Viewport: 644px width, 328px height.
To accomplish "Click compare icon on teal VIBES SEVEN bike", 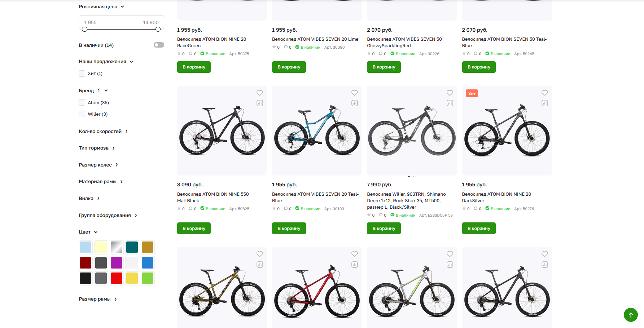I will pyautogui.click(x=355, y=103).
